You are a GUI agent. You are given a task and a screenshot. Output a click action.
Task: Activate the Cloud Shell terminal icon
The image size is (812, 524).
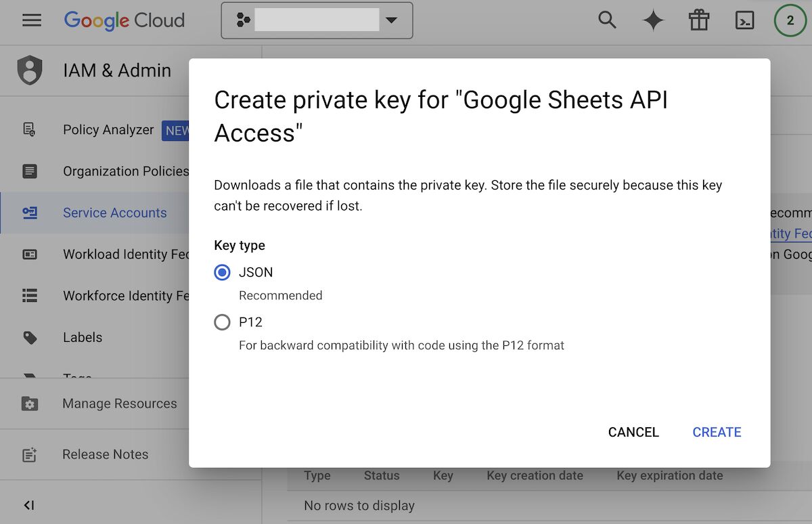pyautogui.click(x=745, y=20)
